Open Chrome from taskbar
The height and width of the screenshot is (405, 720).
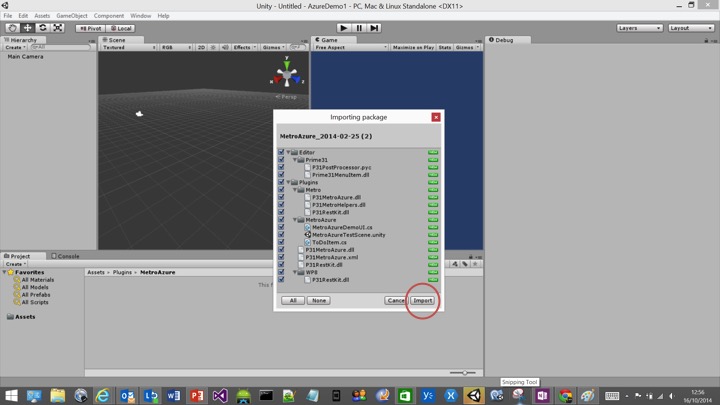[x=565, y=395]
